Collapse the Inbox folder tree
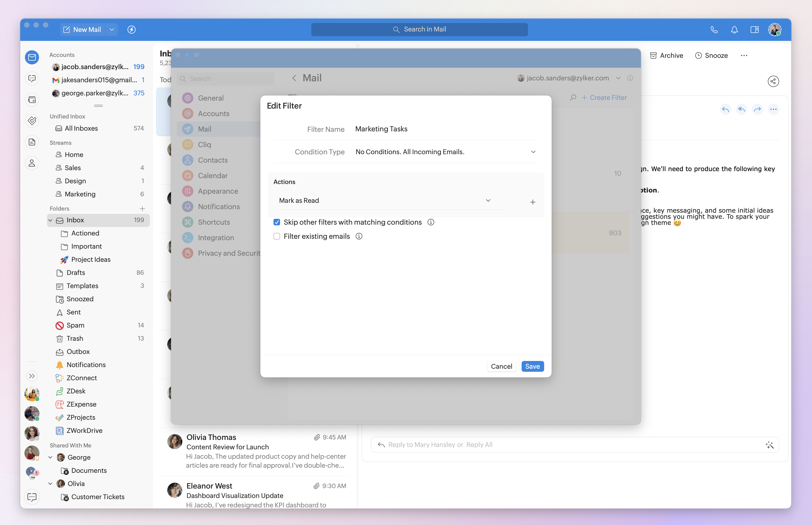The height and width of the screenshot is (525, 812). (51, 220)
